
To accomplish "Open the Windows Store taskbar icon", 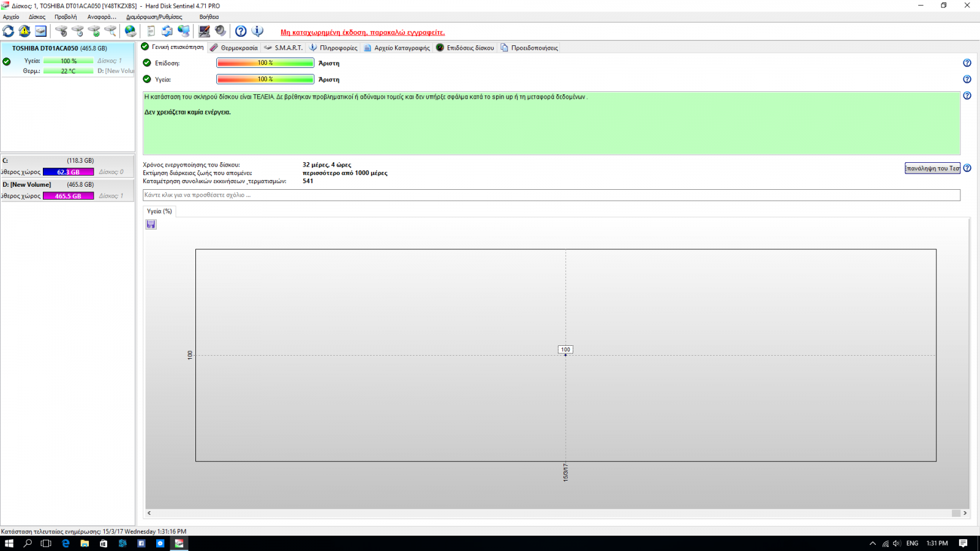I will [x=104, y=543].
